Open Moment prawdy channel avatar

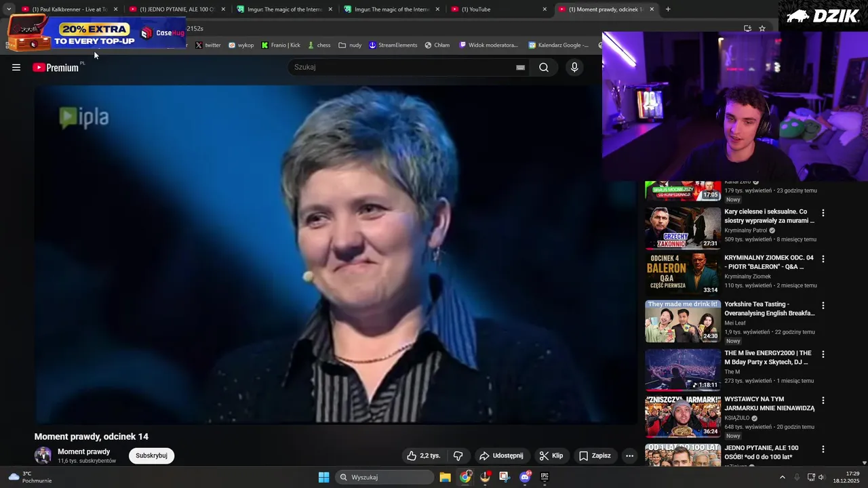coord(43,455)
